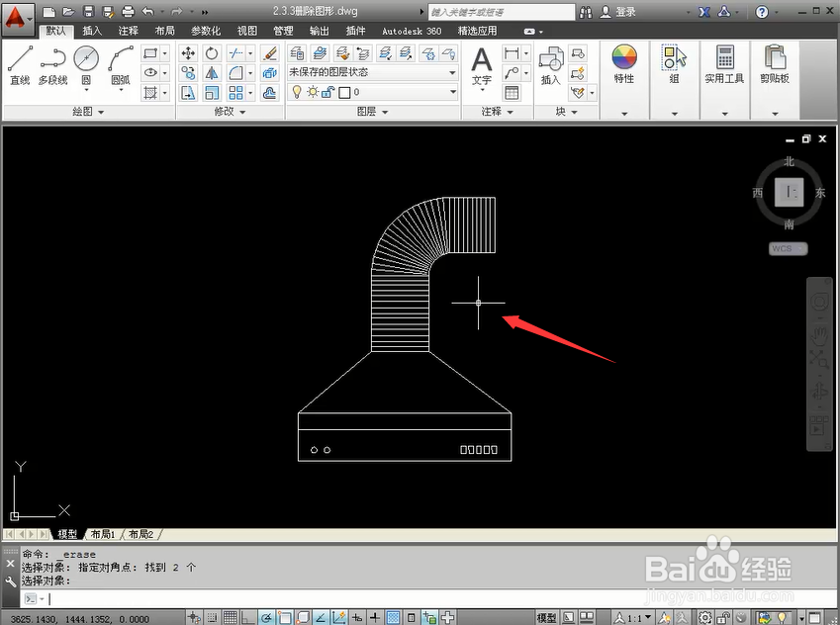This screenshot has width=840, height=625.
Task: Click the linear Dimension tool icon
Action: tap(512, 53)
